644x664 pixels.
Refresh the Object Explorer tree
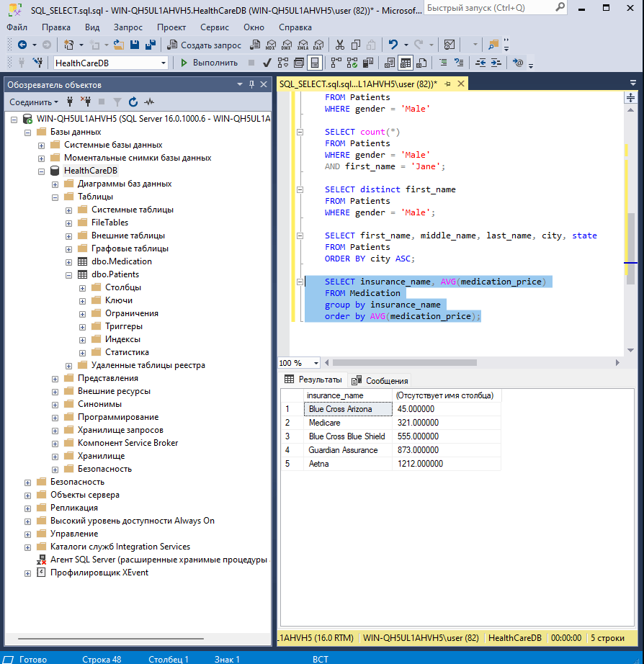point(133,102)
